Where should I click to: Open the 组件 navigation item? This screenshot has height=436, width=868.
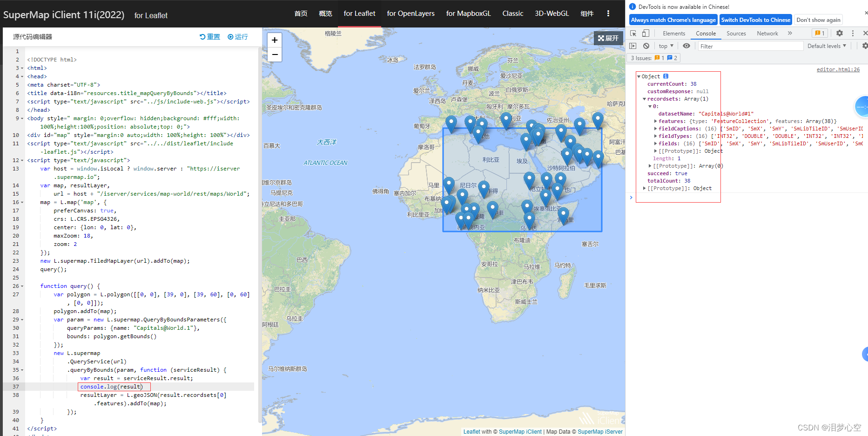[587, 14]
